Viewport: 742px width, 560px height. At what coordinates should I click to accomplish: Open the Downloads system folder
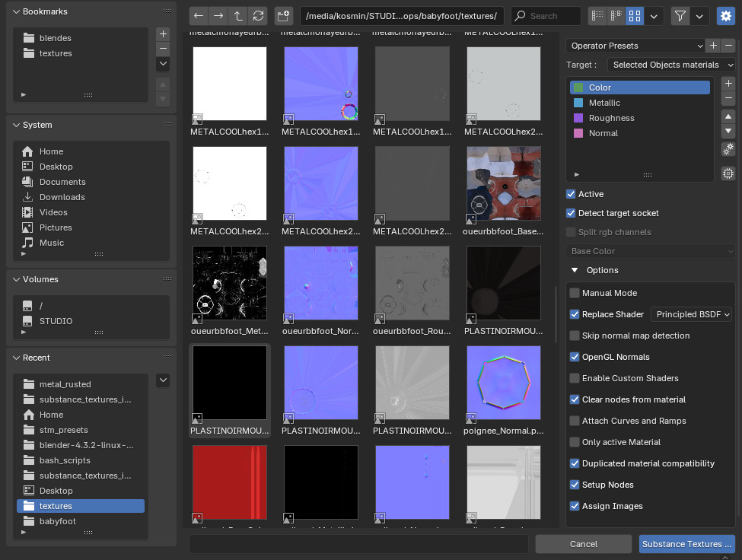(x=62, y=197)
